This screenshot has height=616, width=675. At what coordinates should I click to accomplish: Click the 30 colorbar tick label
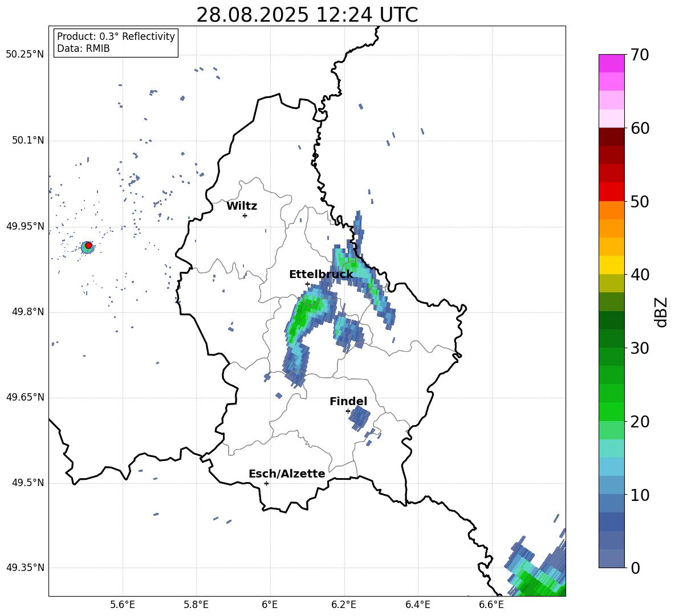pyautogui.click(x=640, y=348)
